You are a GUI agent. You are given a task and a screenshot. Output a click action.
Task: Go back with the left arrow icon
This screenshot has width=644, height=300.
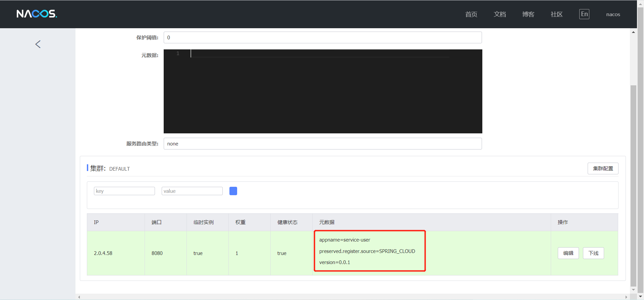[x=38, y=44]
